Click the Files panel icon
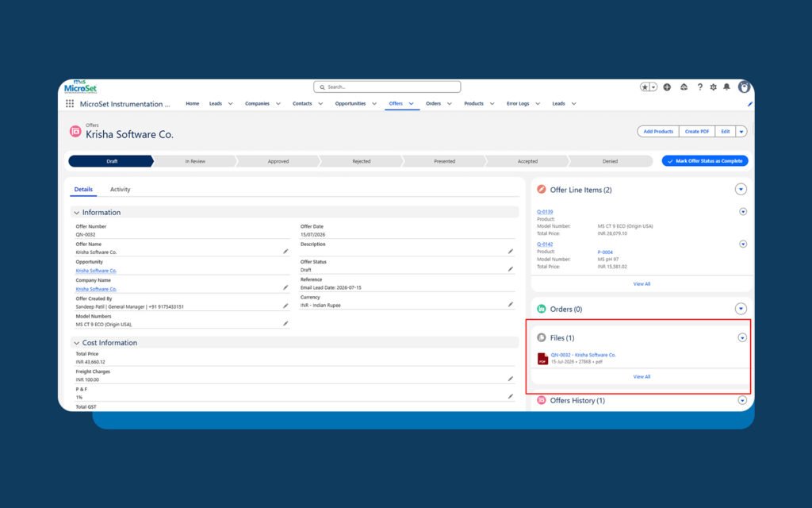812x508 pixels. click(x=541, y=337)
